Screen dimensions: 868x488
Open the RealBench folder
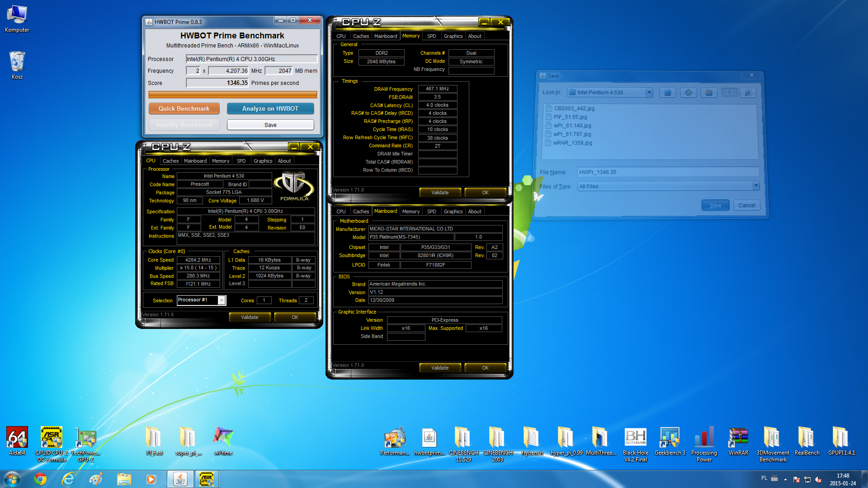click(807, 441)
